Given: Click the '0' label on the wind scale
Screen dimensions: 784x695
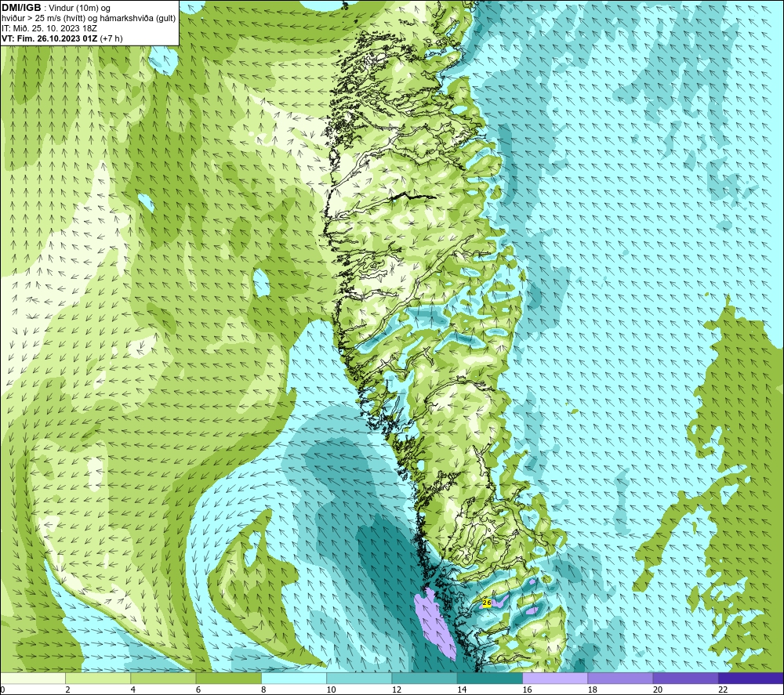Looking at the screenshot, I should point(2,690).
